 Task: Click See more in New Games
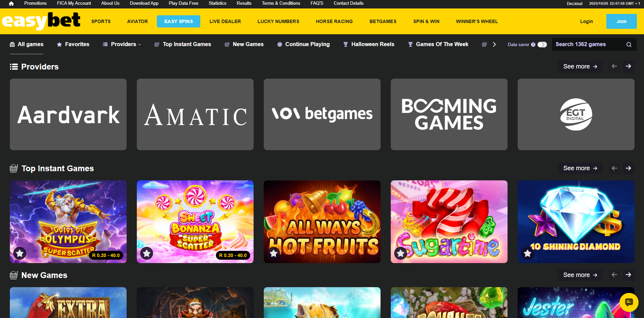click(580, 275)
